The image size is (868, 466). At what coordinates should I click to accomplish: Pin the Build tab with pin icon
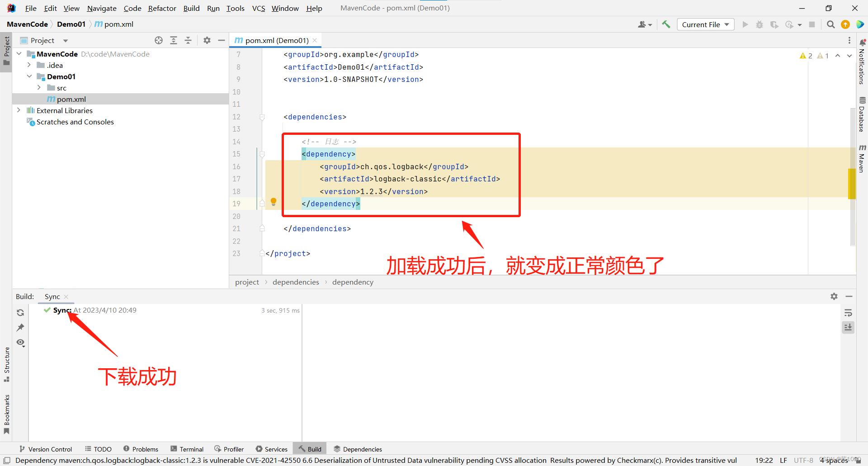click(x=20, y=327)
